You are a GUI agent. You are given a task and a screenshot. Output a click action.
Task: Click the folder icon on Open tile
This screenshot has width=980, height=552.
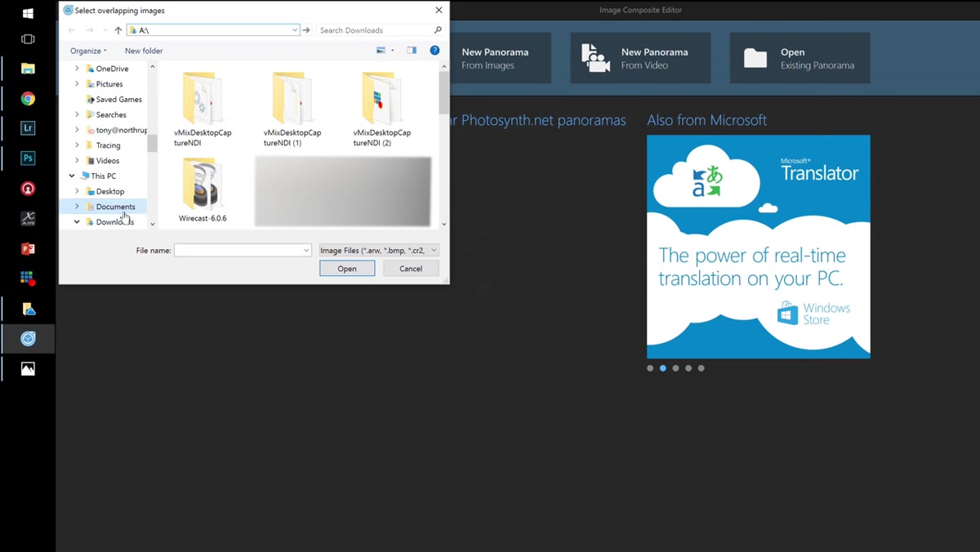[755, 58]
